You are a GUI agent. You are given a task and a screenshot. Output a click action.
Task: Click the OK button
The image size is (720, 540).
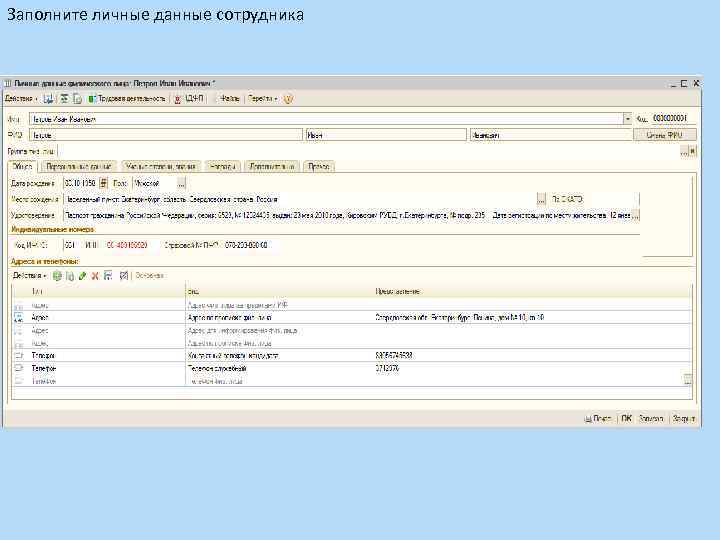tap(626, 418)
